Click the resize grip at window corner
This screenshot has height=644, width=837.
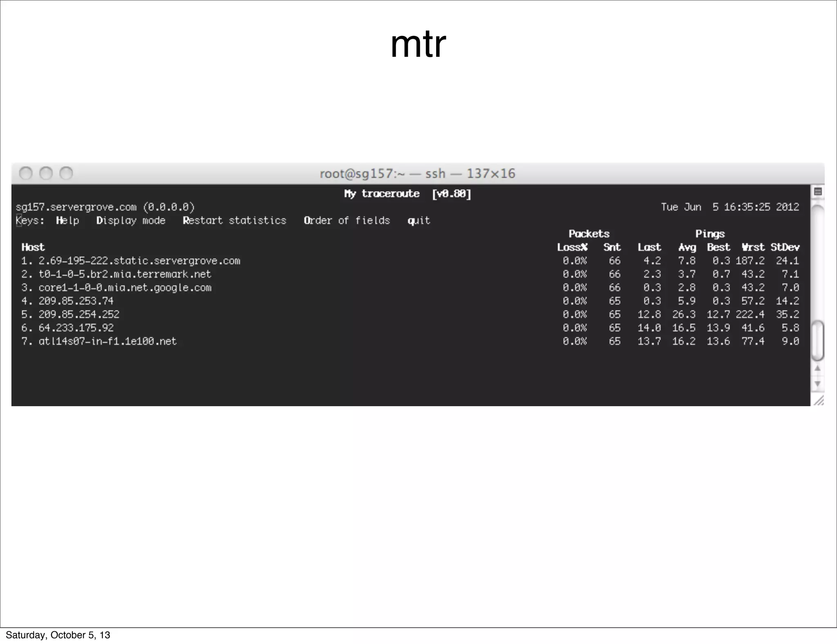point(819,400)
